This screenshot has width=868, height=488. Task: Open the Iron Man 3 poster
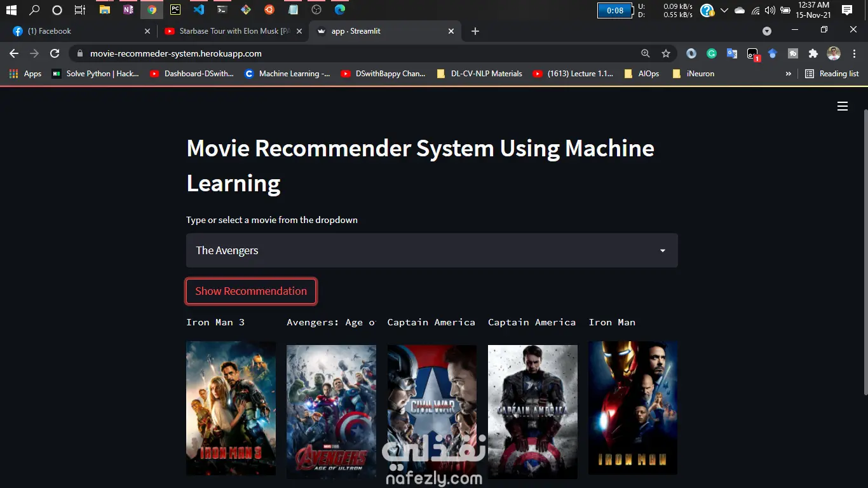click(231, 409)
